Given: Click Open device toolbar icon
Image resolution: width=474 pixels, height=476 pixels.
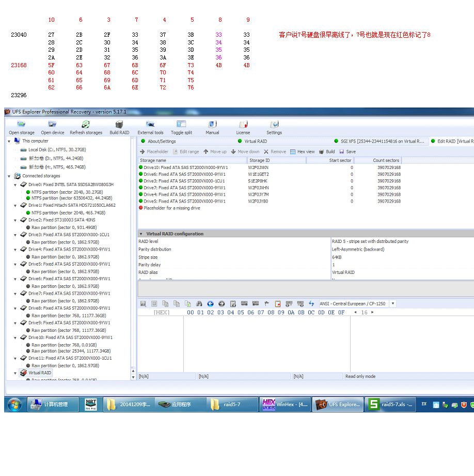Looking at the screenshot, I should [53, 128].
